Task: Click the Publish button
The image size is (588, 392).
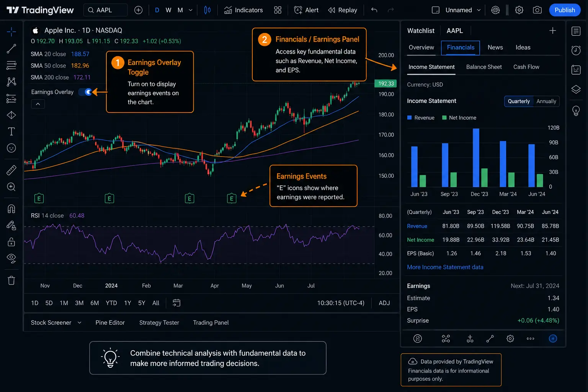Action: pos(565,10)
